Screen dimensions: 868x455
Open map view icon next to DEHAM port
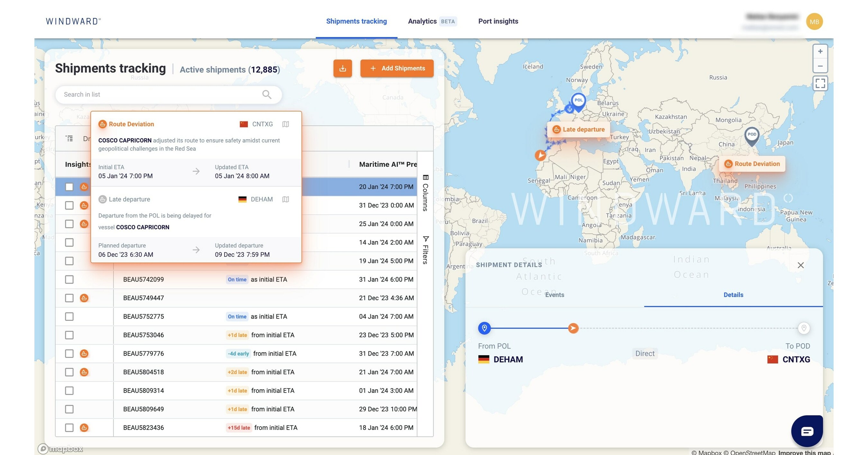click(285, 199)
